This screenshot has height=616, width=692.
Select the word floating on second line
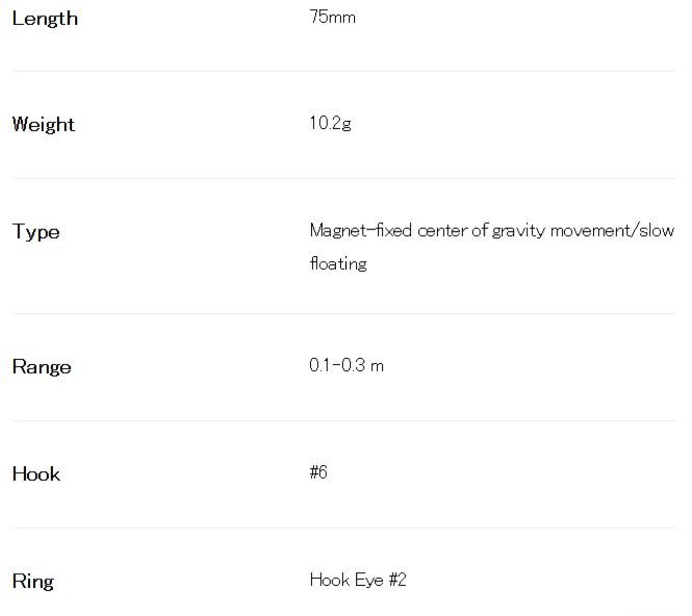click(338, 264)
